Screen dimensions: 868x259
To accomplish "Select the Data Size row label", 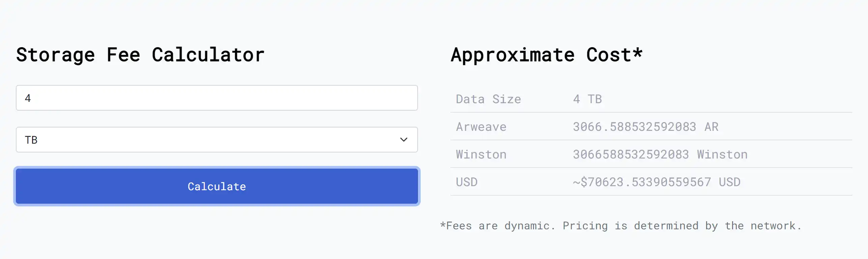I will tap(488, 99).
